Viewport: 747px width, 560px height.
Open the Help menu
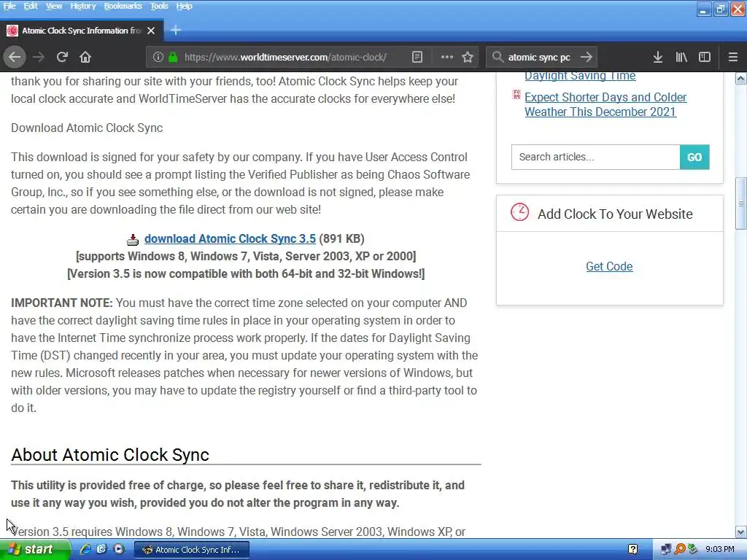[x=184, y=6]
